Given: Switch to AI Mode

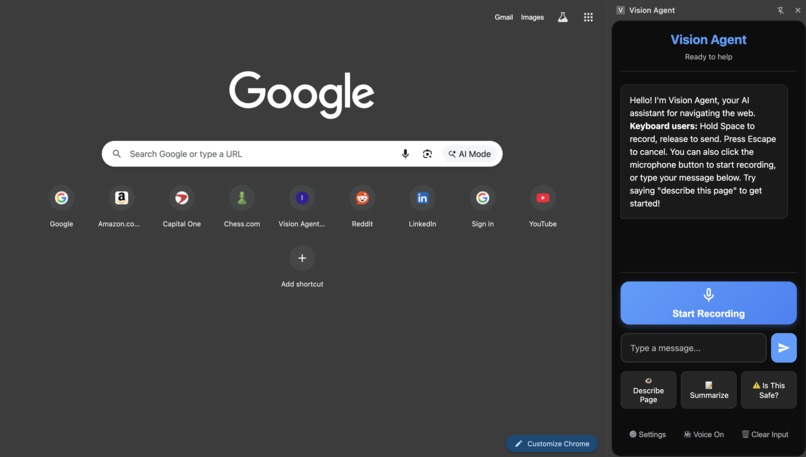Looking at the screenshot, I should tap(469, 154).
